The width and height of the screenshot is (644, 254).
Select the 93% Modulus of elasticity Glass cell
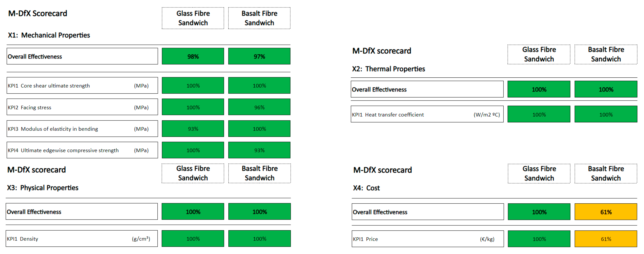point(193,129)
